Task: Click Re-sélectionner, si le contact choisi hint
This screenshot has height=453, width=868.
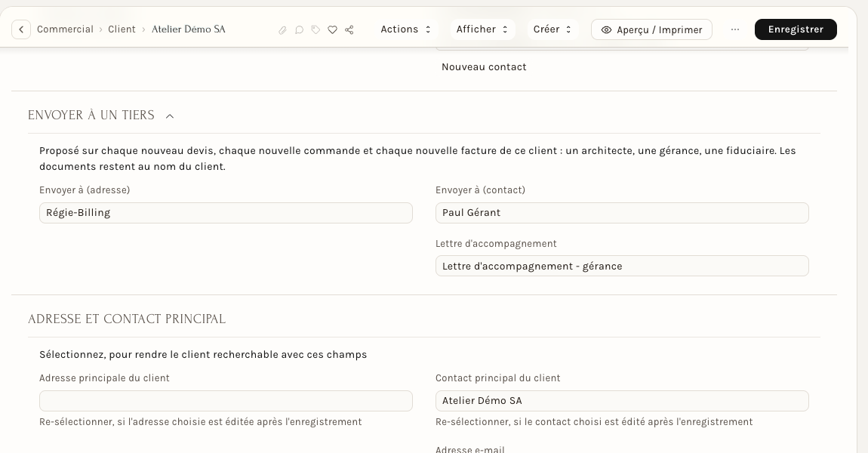Action: (x=594, y=422)
